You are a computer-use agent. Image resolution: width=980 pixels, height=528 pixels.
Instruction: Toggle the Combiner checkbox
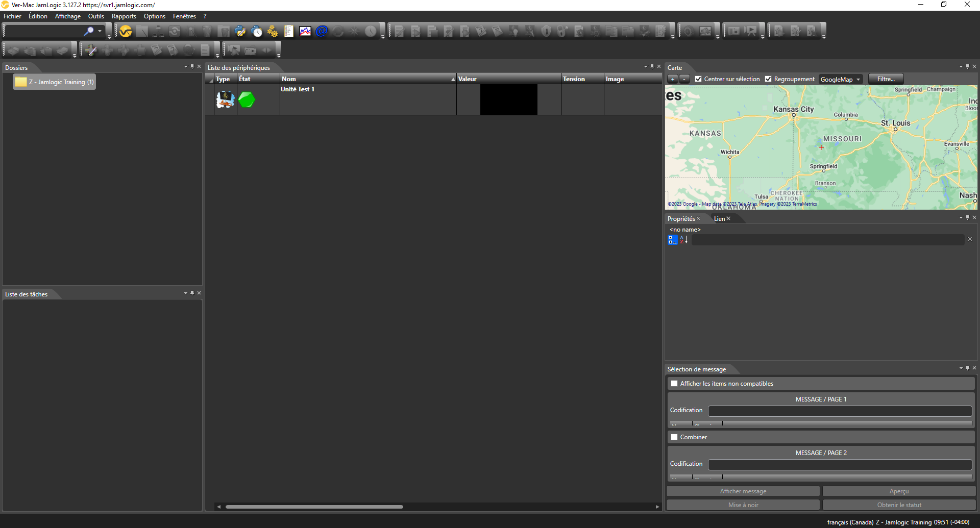(674, 437)
